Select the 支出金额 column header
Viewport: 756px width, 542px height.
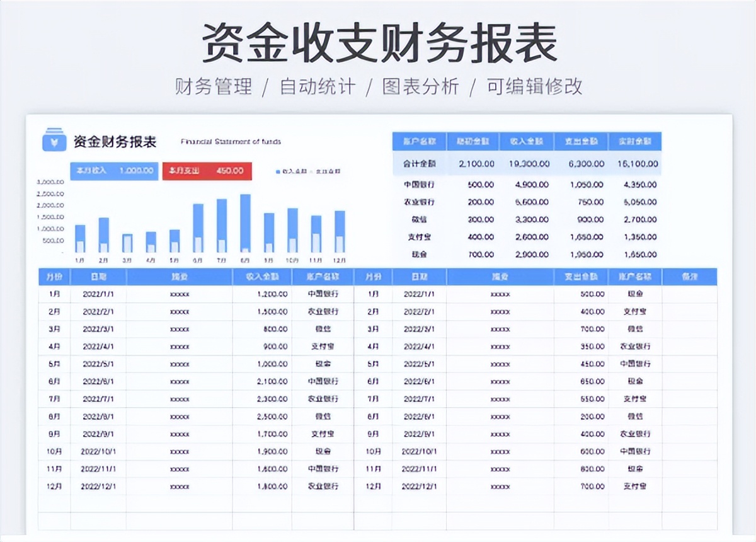click(580, 277)
